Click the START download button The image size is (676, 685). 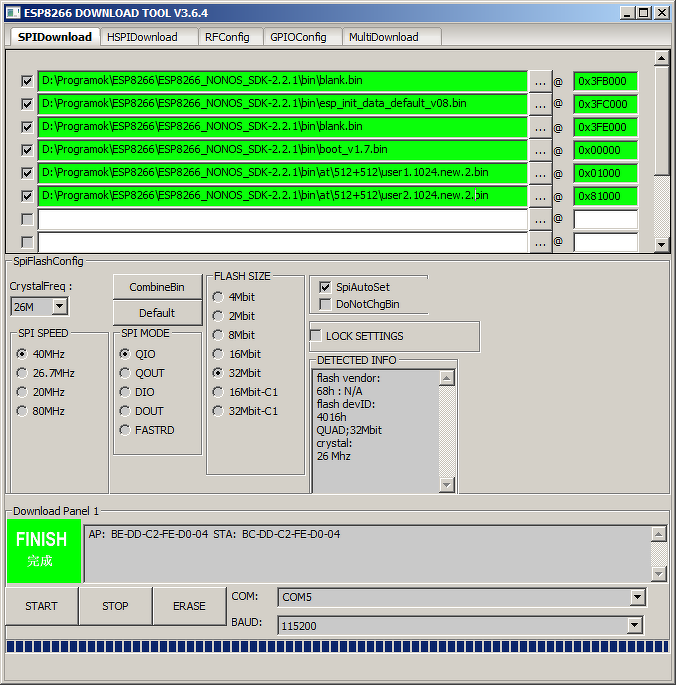pos(42,606)
